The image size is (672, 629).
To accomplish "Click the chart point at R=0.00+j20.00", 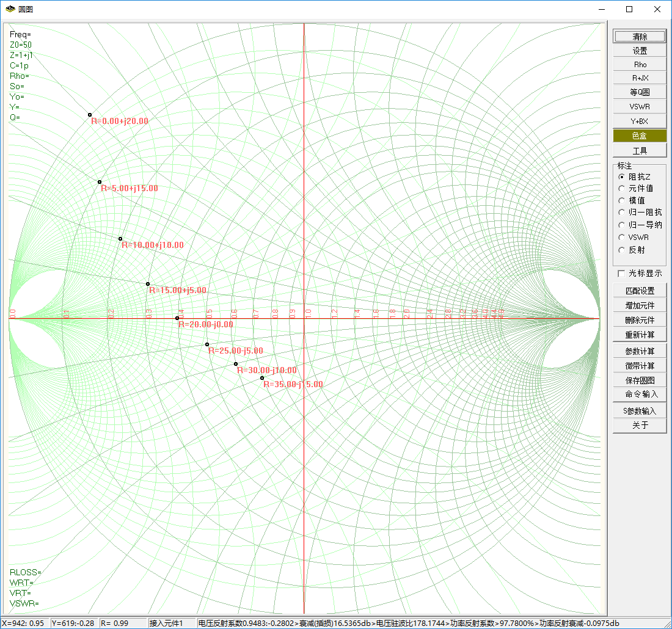I will tap(90, 115).
